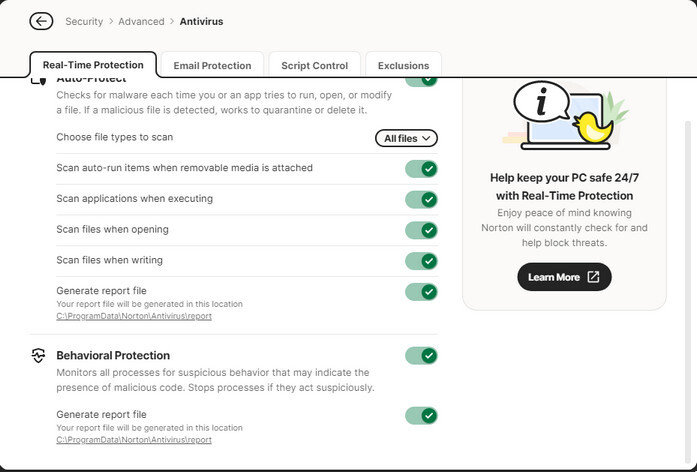Click the Learn More button
This screenshot has width=697, height=472.
pos(563,277)
